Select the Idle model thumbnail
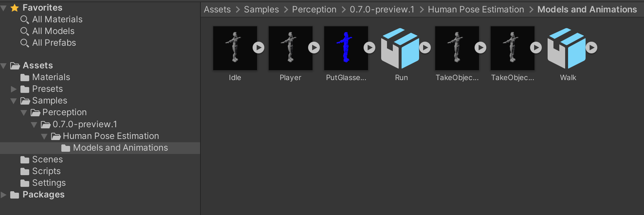Screen dimensions: 644x215 pos(235,48)
